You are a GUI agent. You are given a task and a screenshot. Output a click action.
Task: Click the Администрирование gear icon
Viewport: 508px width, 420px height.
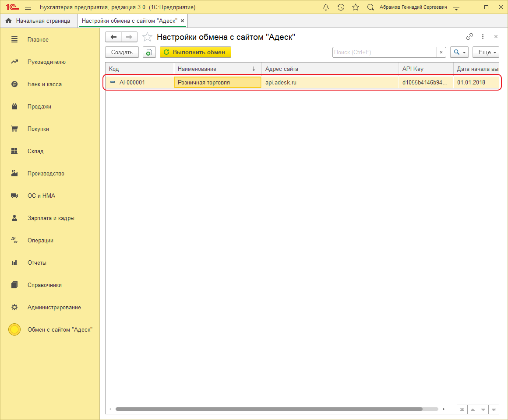(x=14, y=308)
